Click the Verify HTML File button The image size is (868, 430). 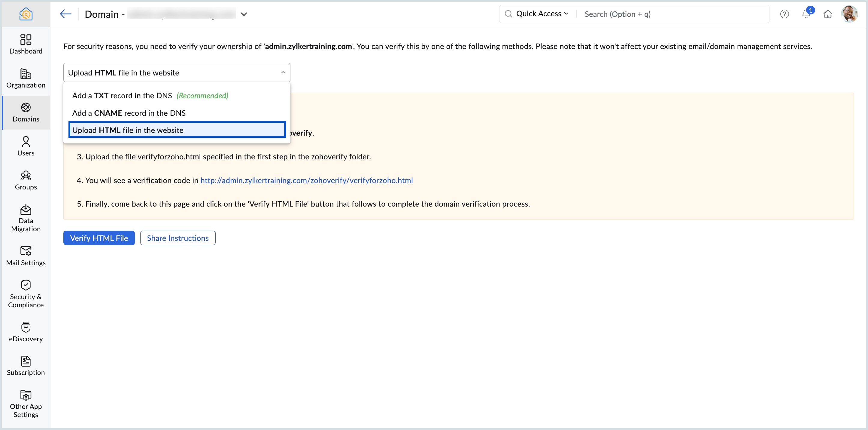(99, 238)
